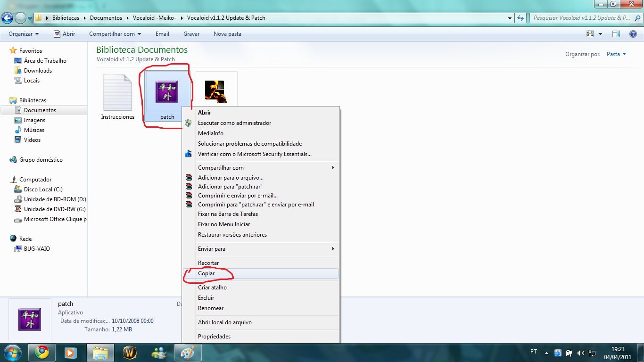644x362 pixels.
Task: Choose Criar atalho in context menu
Action: 261,288
